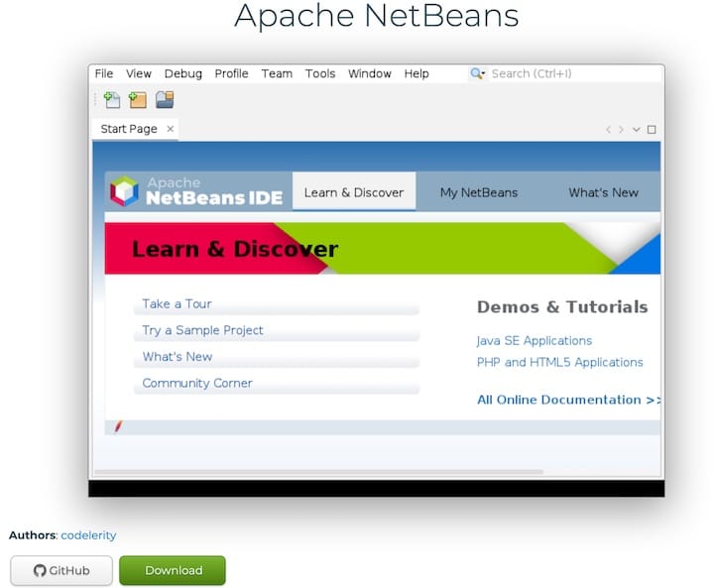
Task: Click the Authors label
Action: pyautogui.click(x=34, y=535)
